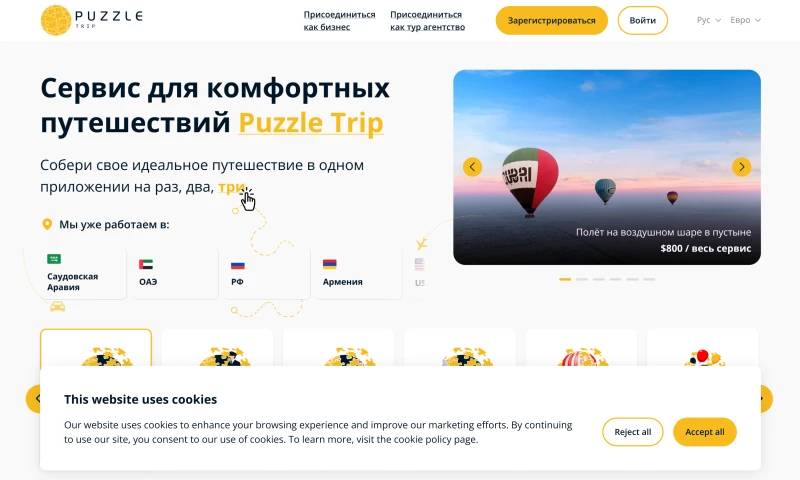Click the Зарегистрироваться button
The image size is (800, 480).
click(552, 20)
